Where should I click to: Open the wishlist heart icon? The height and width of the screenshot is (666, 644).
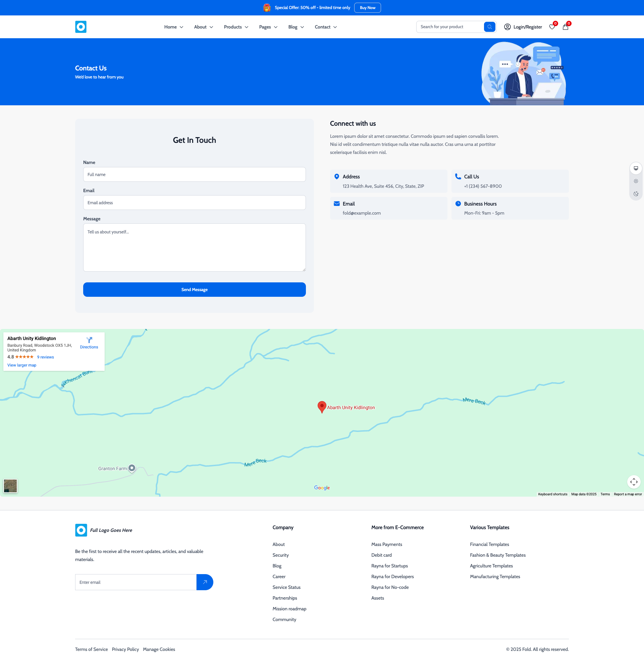552,27
